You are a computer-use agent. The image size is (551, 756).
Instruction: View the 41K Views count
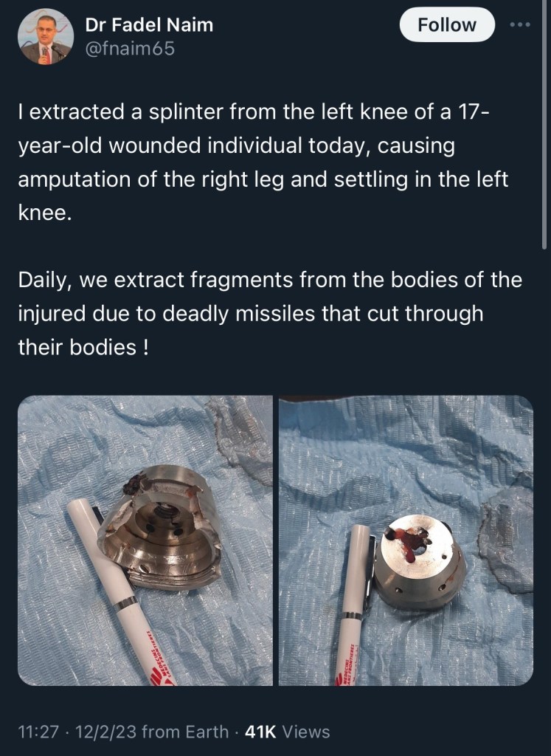click(x=288, y=732)
